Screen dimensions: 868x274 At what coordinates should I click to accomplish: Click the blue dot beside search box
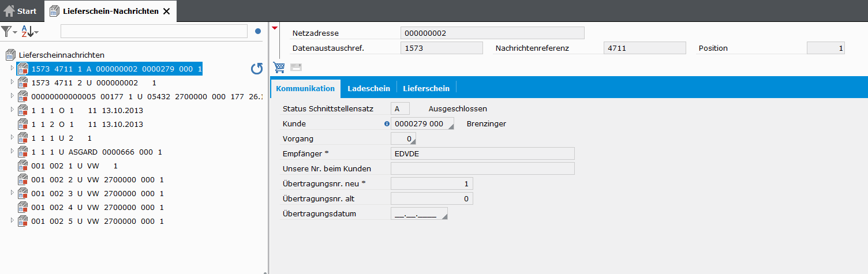point(258,32)
